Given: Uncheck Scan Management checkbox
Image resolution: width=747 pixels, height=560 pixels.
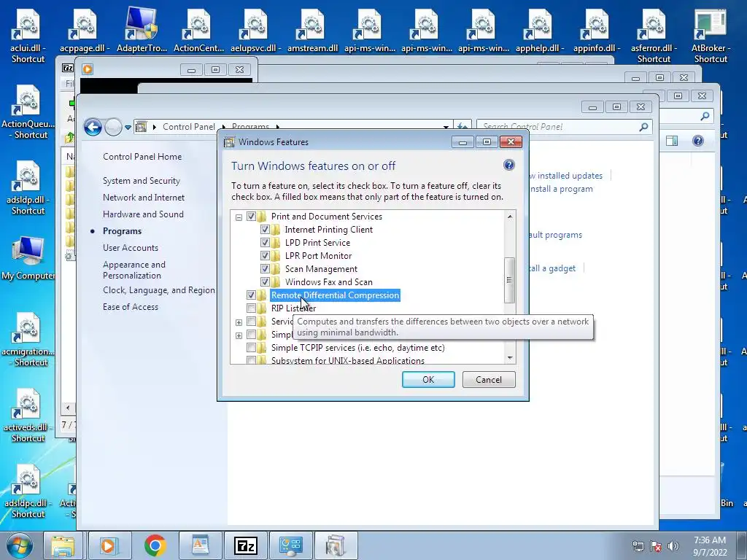Looking at the screenshot, I should click(x=265, y=269).
